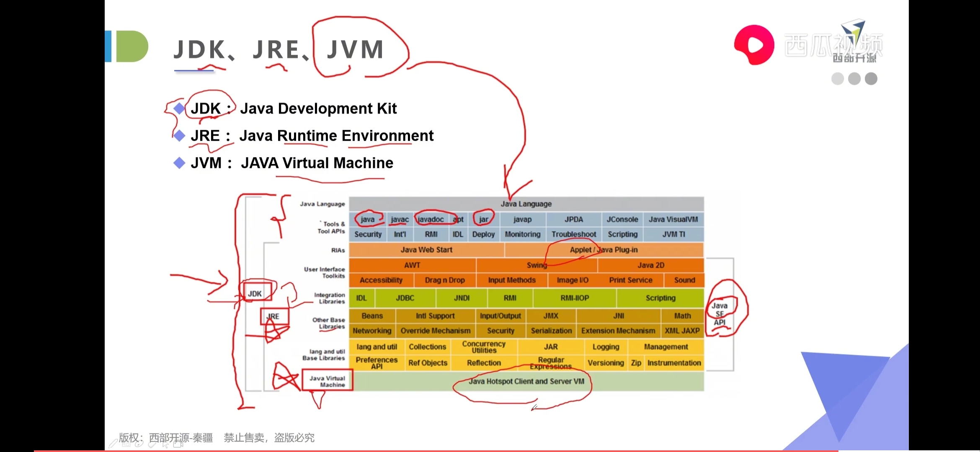Open the color palette annotation tool
The image size is (980, 452).
coord(139,444)
